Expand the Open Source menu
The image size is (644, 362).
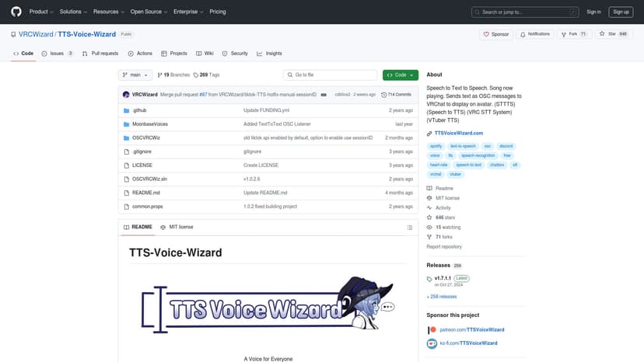pyautogui.click(x=149, y=12)
